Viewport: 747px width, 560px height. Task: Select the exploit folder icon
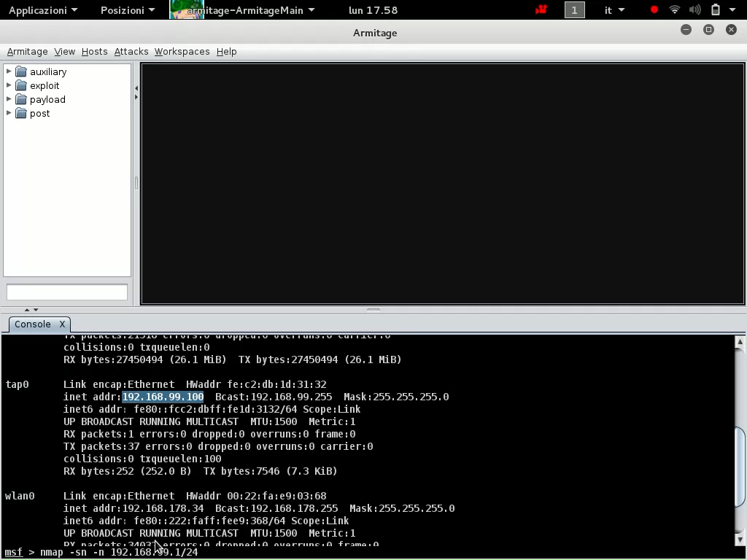point(21,85)
